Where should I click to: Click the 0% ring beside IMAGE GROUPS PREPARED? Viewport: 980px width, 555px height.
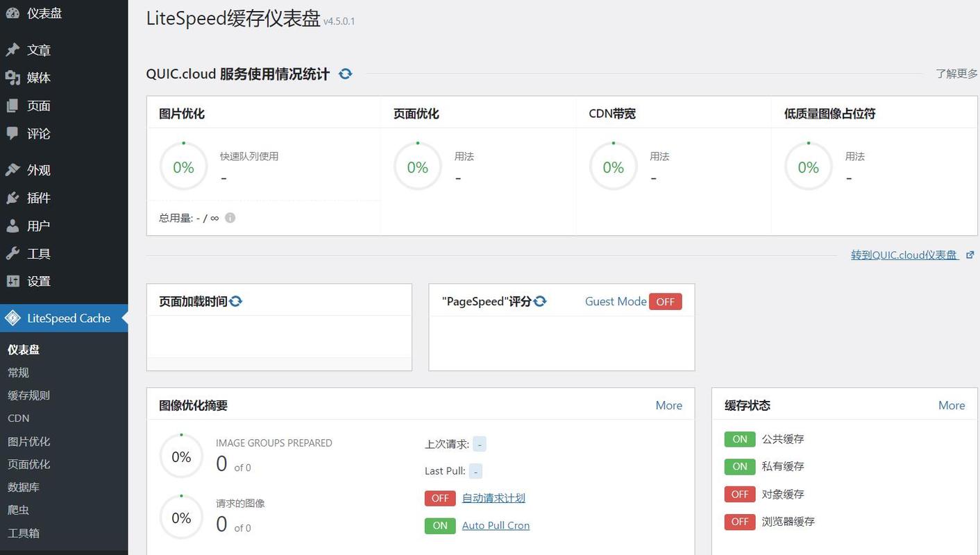[x=181, y=456]
